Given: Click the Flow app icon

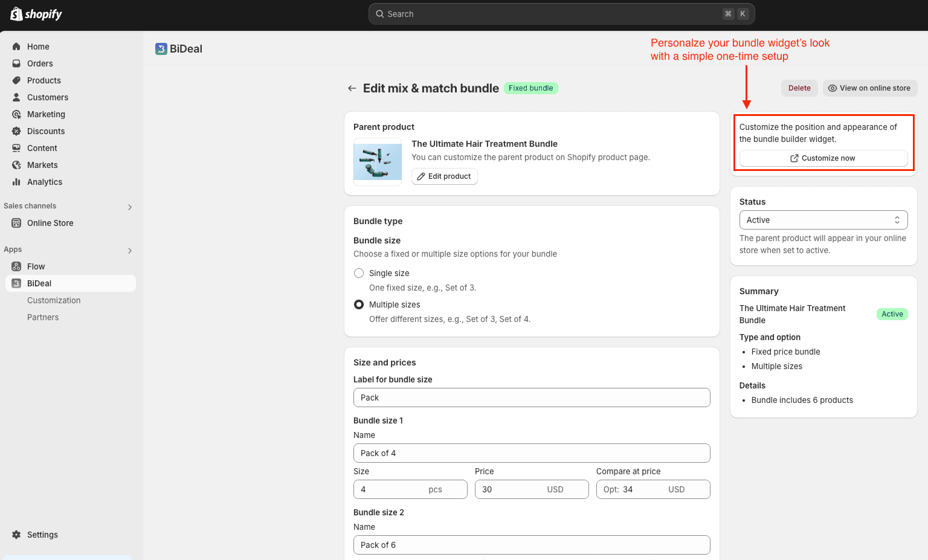Looking at the screenshot, I should (x=16, y=266).
